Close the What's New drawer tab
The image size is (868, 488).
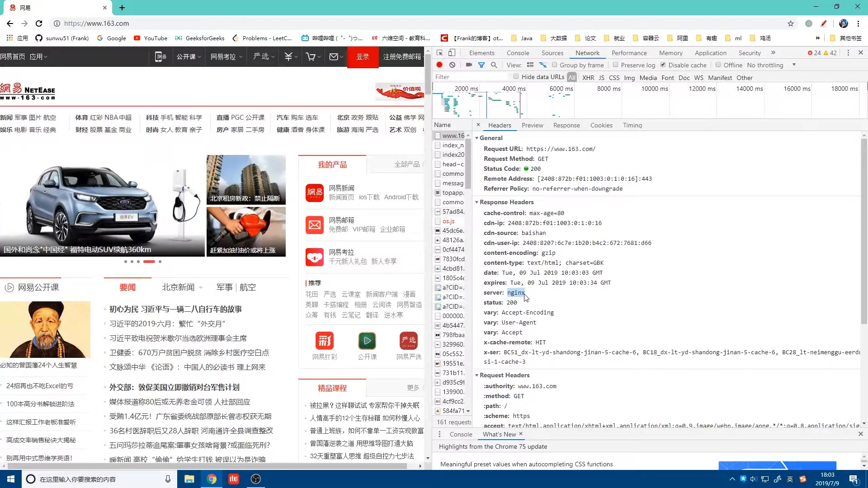click(x=521, y=434)
